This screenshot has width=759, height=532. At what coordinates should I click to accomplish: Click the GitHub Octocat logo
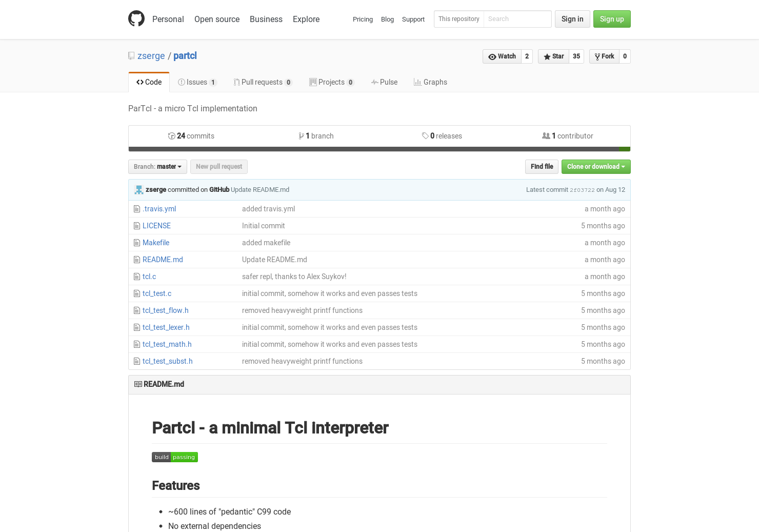136,18
